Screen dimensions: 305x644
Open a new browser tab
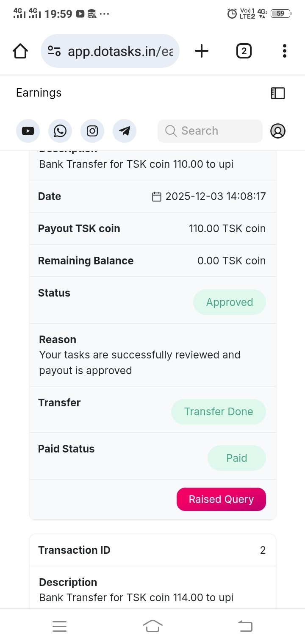(202, 51)
